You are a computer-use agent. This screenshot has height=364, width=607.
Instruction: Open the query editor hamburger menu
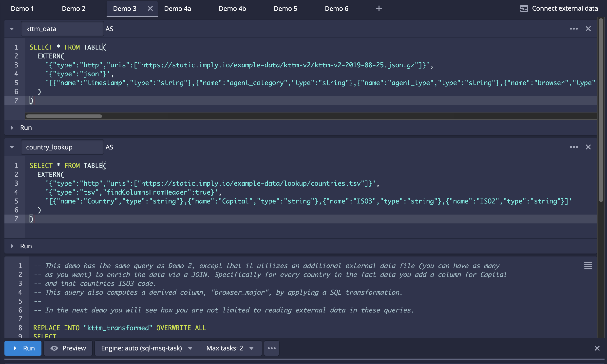[588, 266]
